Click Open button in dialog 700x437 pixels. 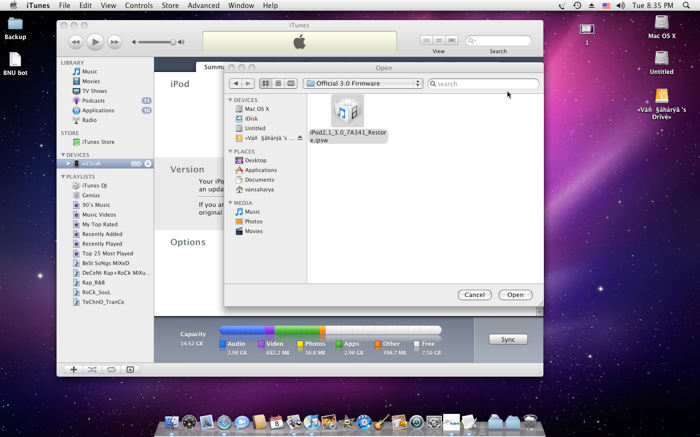point(515,295)
